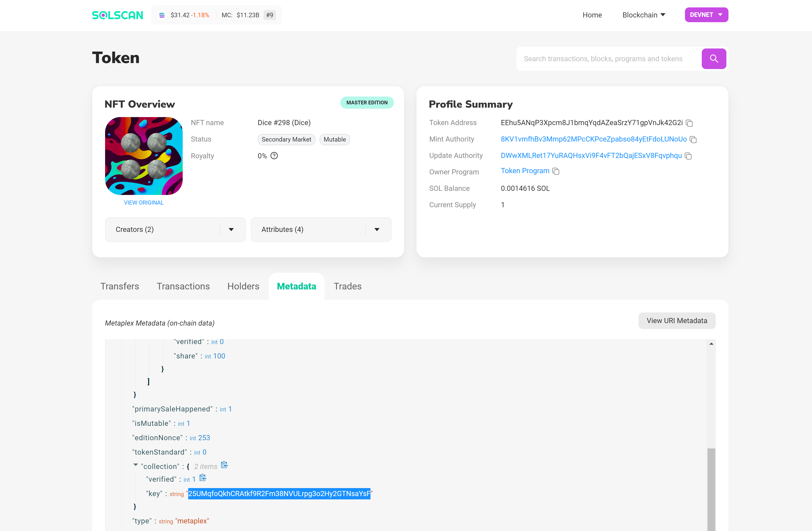The height and width of the screenshot is (531, 812).
Task: Switch to the Trades tab
Action: 348,286
